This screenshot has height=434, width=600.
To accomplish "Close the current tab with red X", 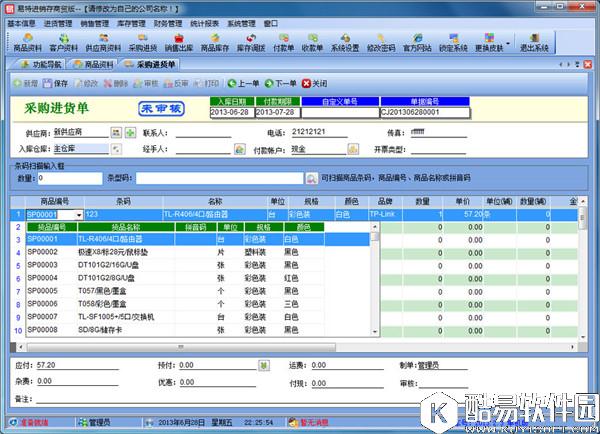I will click(588, 64).
